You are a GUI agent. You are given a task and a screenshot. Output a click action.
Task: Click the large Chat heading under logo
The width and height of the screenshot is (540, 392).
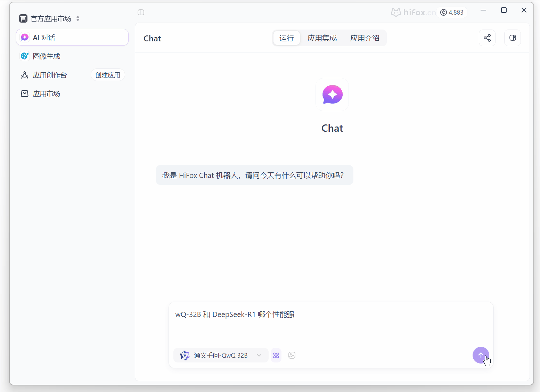332,128
